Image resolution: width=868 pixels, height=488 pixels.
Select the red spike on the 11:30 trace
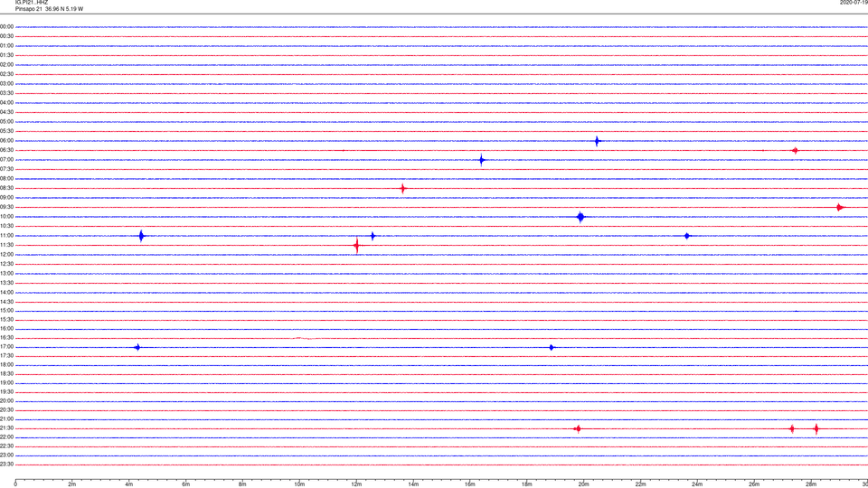pos(356,245)
